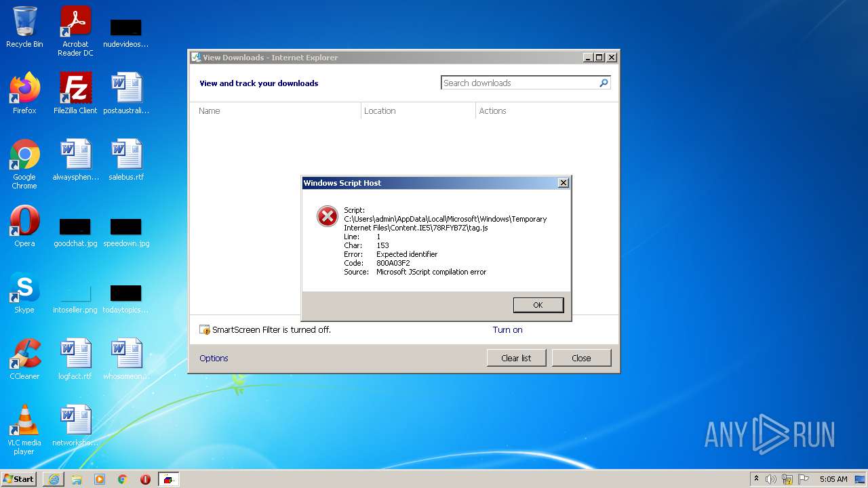
Task: Click in the Search downloads field
Action: (x=520, y=83)
